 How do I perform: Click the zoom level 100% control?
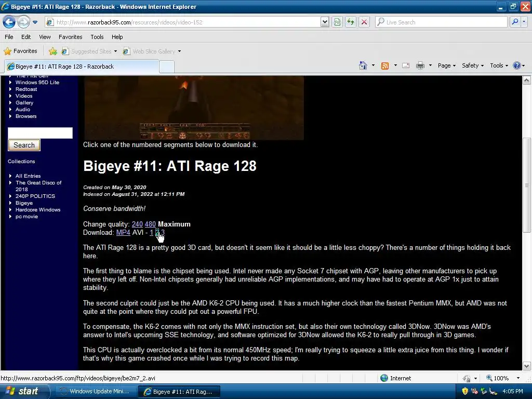[503, 378]
